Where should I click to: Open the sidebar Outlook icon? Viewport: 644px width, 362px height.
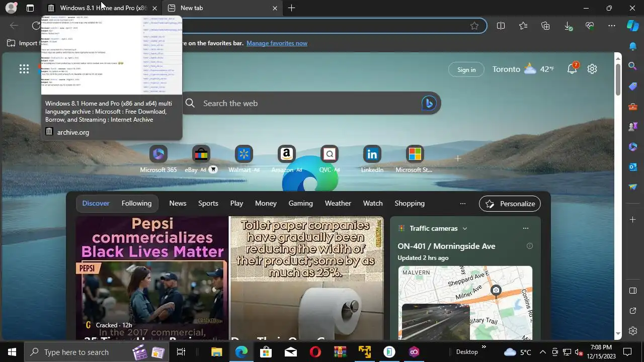[633, 166]
